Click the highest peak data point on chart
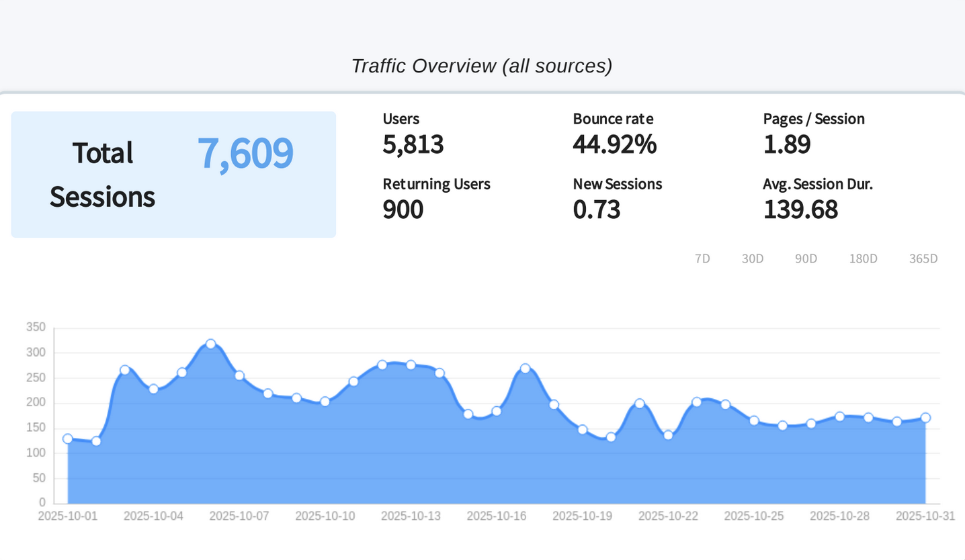 coord(210,344)
